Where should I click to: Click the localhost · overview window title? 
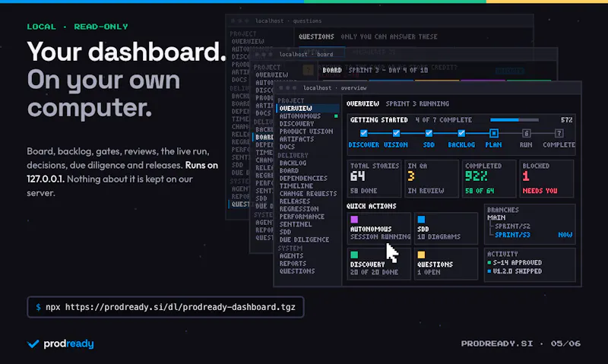[x=334, y=88]
